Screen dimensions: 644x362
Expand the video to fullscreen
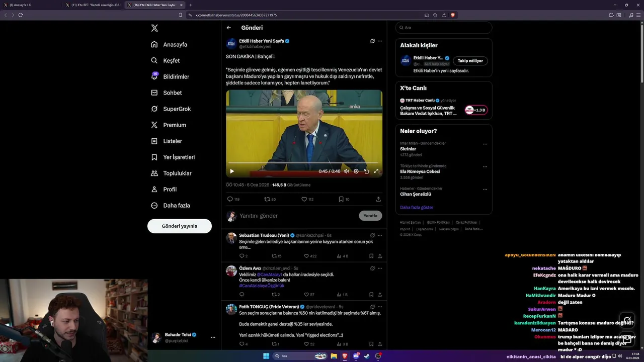point(376,171)
